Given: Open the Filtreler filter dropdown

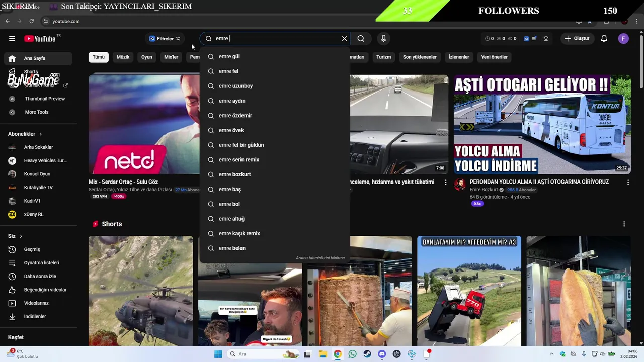Looking at the screenshot, I should pyautogui.click(x=165, y=39).
